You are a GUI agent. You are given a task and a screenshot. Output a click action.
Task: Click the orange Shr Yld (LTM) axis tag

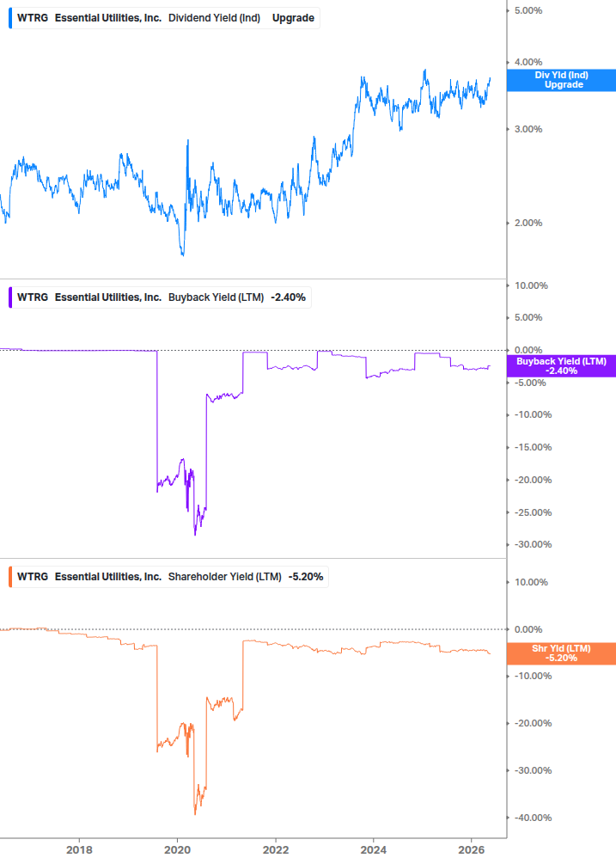point(561,653)
